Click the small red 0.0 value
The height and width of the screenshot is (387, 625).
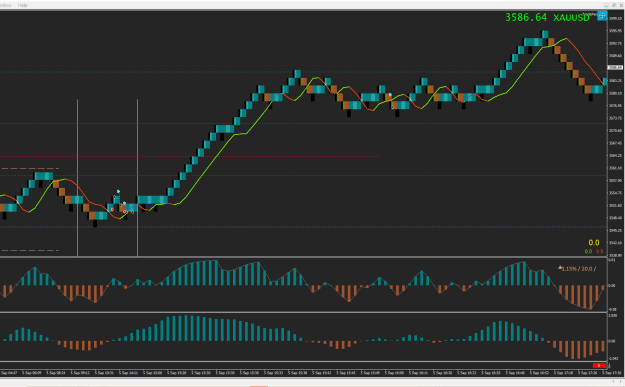599,251
